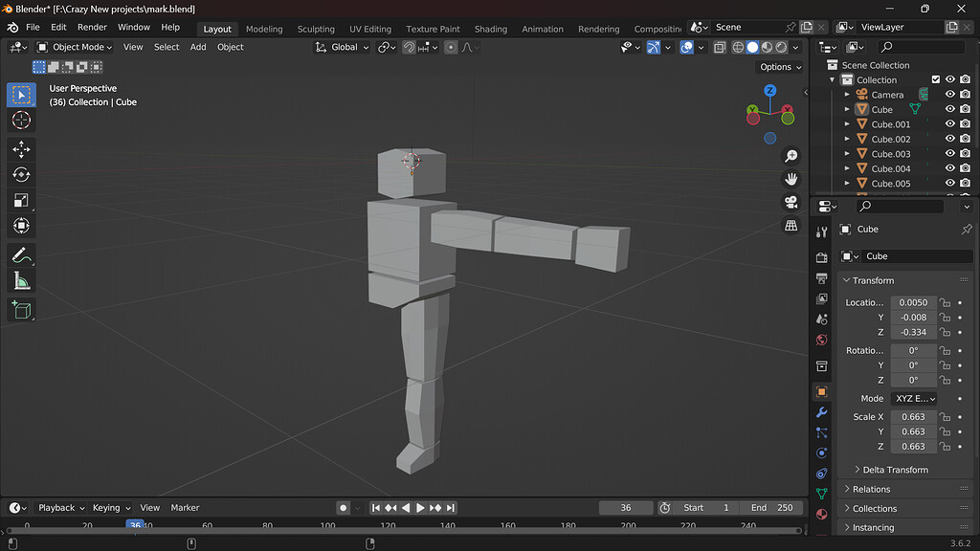Screen dimensions: 980x551
Task: Toggle X-ray display
Action: pyautogui.click(x=720, y=47)
